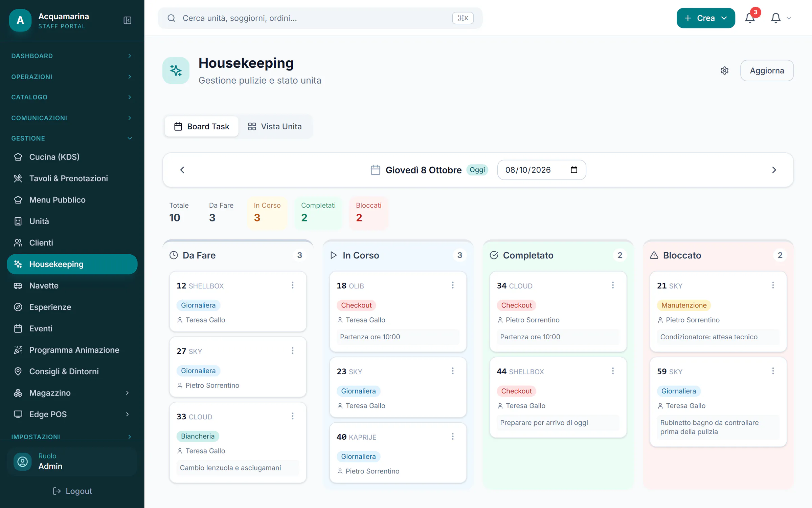Screen dimensions: 812x508
Task: Open the Ruolo Admin profile card
Action: coord(72,461)
